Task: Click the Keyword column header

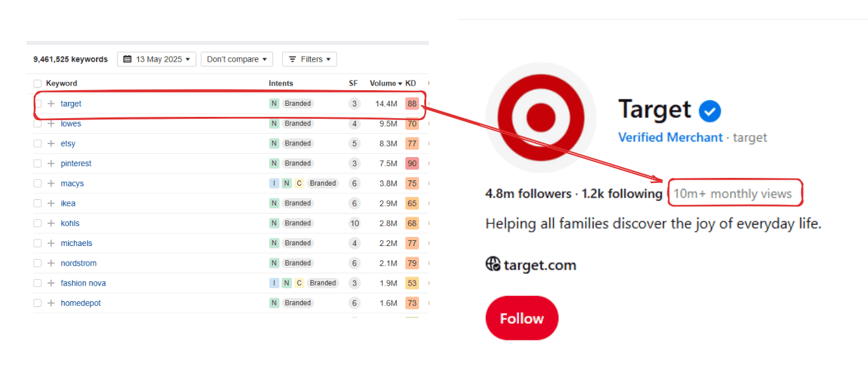Action: [62, 83]
